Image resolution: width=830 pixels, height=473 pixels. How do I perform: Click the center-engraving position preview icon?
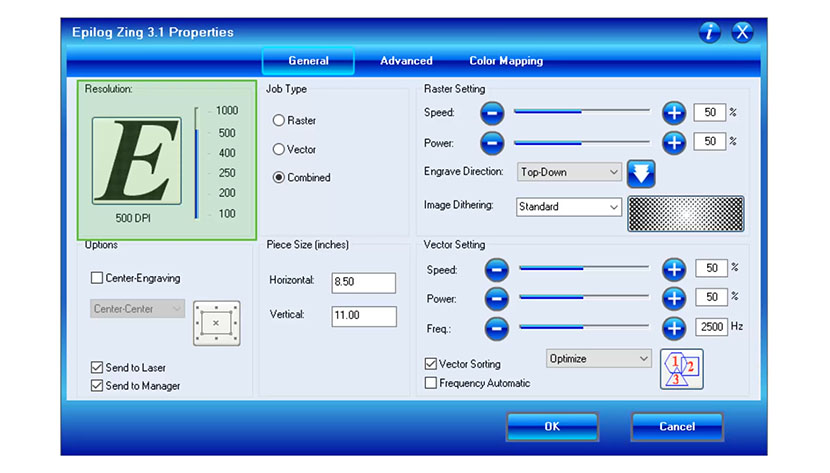point(215,322)
